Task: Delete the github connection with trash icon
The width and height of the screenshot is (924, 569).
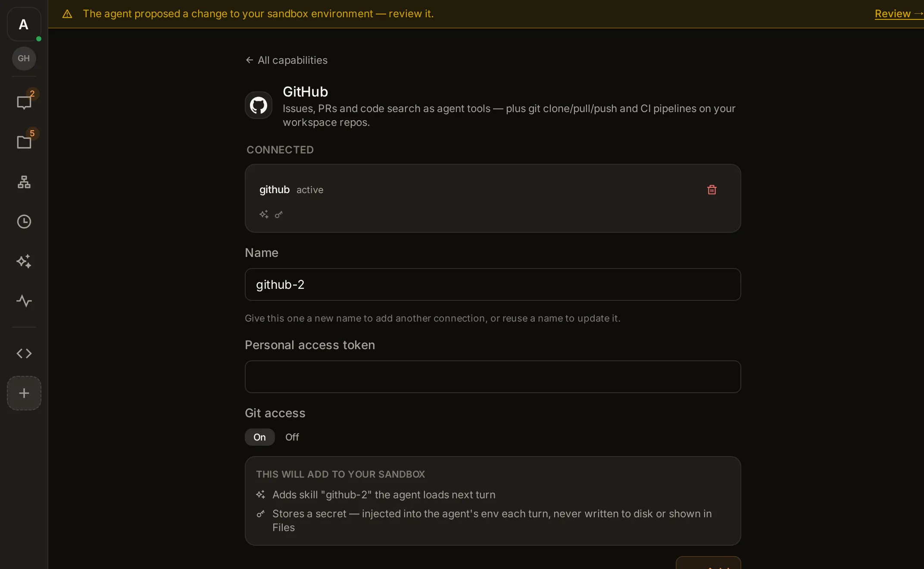Action: [x=712, y=190]
